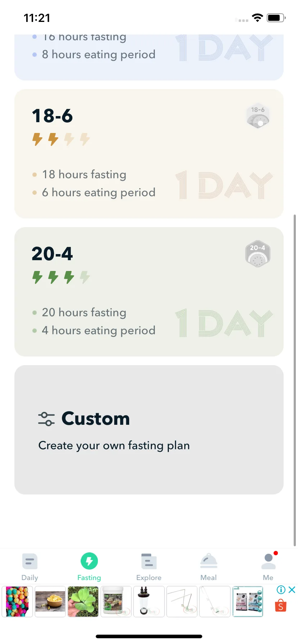
Task: Open the Explore folder icon
Action: coord(149,561)
